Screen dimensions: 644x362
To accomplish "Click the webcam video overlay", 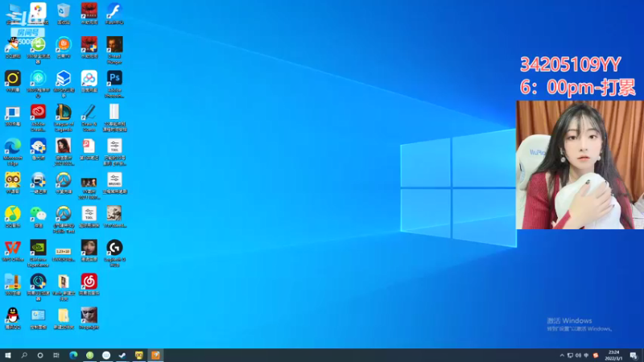I will point(580,165).
